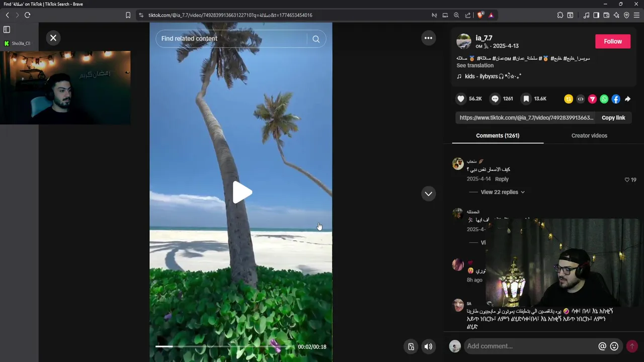644x362 pixels.
Task: Save video with bookmark icon
Action: tap(526, 99)
